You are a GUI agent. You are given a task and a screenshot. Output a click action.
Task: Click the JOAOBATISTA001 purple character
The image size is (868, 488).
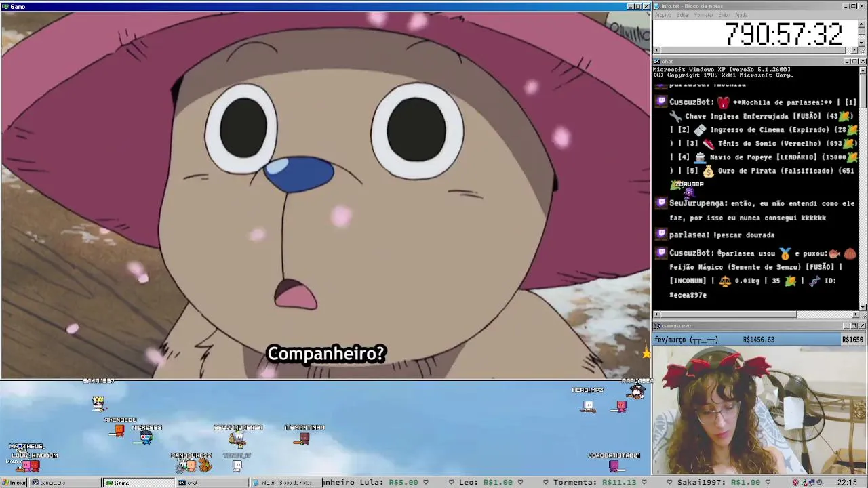click(x=614, y=465)
